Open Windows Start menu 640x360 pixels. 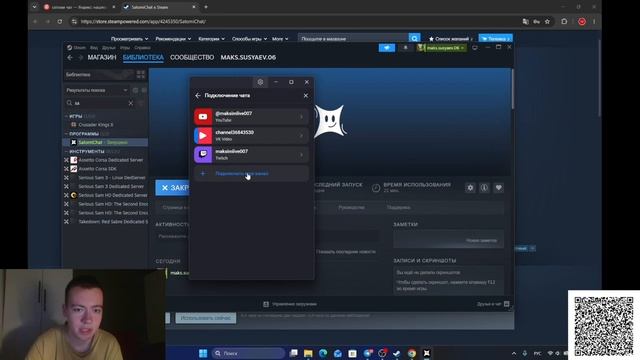tap(203, 353)
